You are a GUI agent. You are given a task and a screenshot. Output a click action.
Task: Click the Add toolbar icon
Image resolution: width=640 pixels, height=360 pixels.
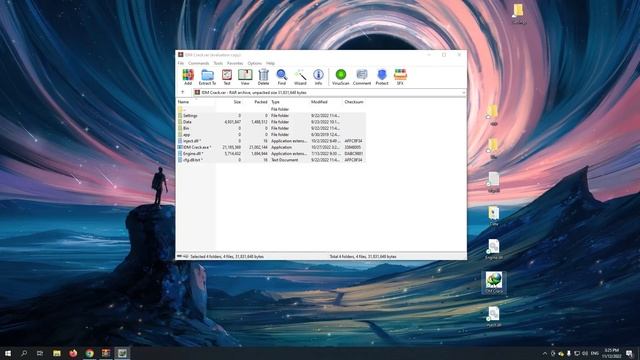(x=188, y=77)
